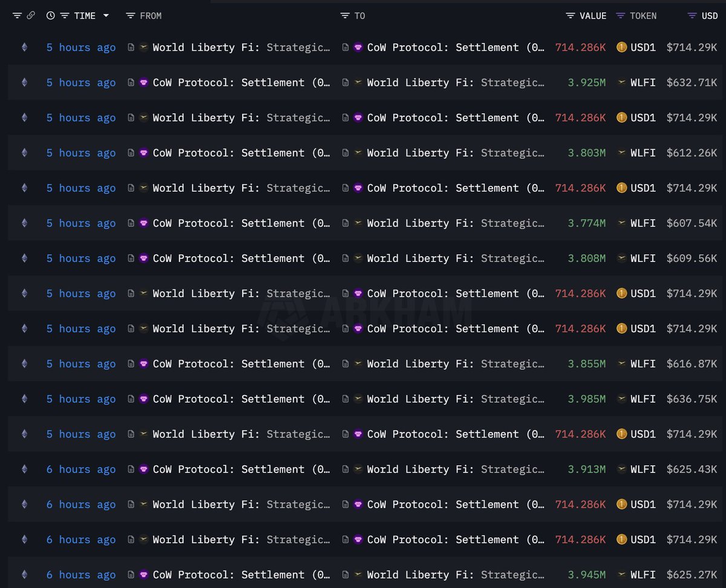The image size is (726, 588).
Task: Open the TO column filter
Action: (x=345, y=16)
